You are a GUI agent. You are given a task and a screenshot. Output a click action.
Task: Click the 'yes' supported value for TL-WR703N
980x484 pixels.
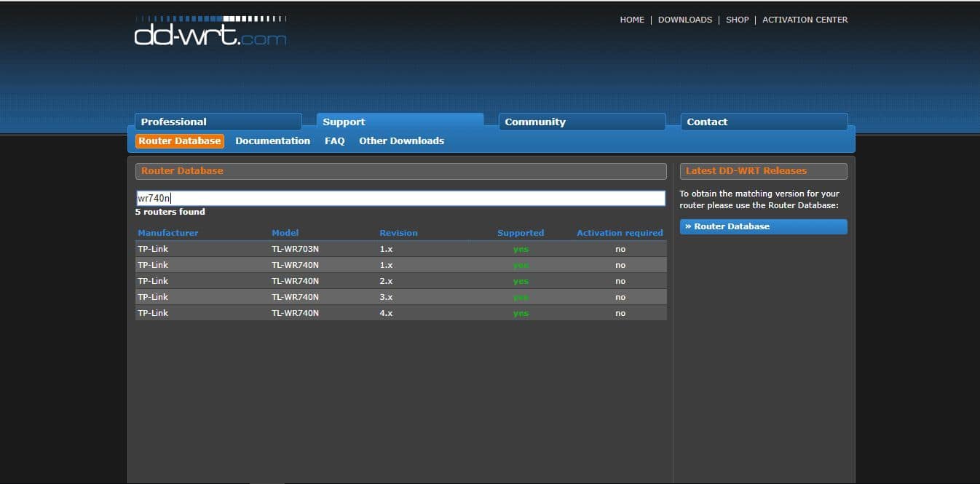521,249
